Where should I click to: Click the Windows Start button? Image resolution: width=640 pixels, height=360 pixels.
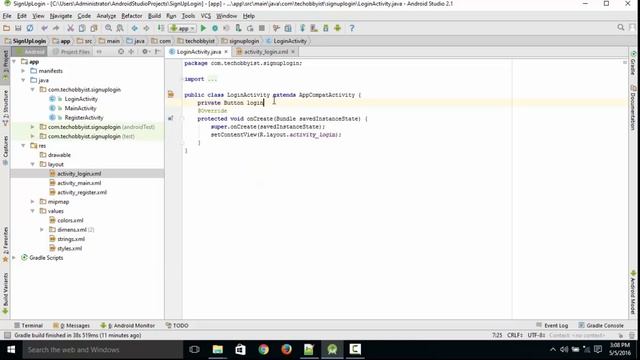click(x=11, y=350)
